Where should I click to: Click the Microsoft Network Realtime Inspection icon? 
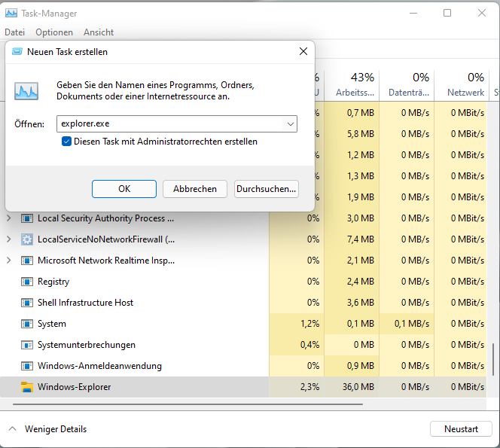27,261
